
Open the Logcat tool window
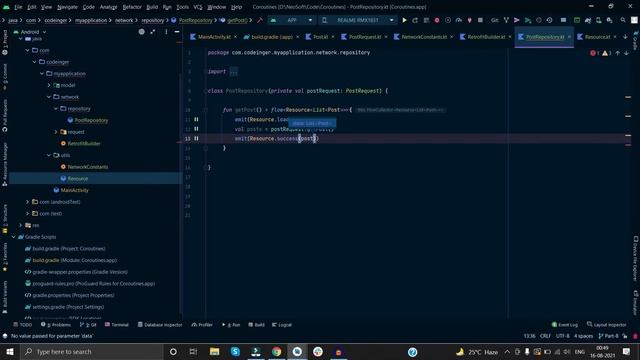tap(282, 325)
